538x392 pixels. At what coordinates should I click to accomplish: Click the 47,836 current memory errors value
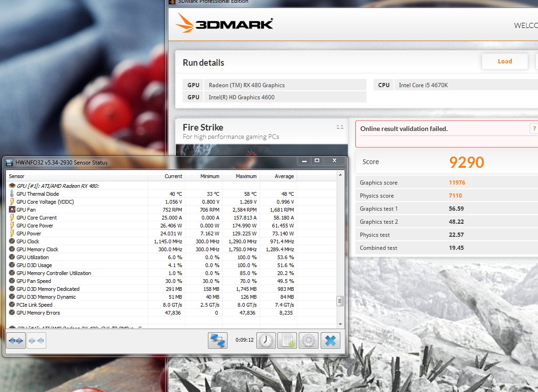pyautogui.click(x=172, y=313)
